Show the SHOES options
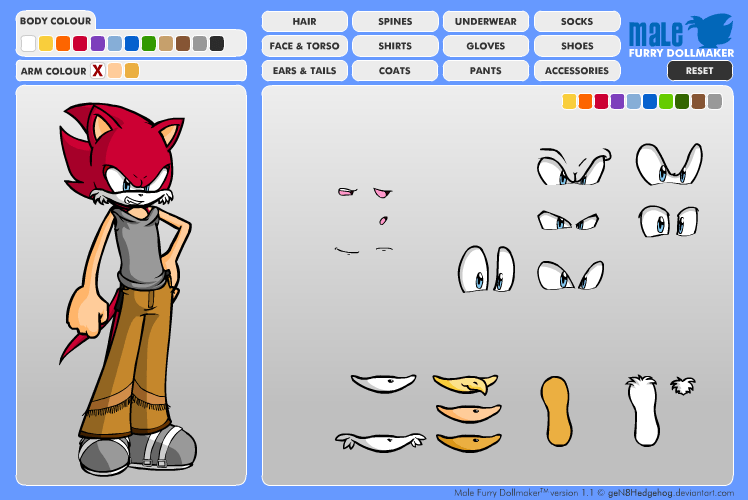Viewport: 748px width, 500px height. click(x=577, y=46)
